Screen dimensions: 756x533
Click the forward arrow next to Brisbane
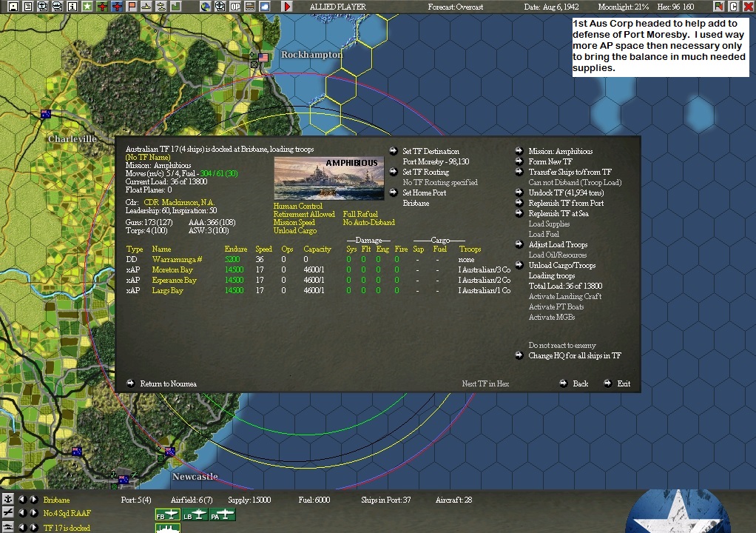tap(34, 500)
